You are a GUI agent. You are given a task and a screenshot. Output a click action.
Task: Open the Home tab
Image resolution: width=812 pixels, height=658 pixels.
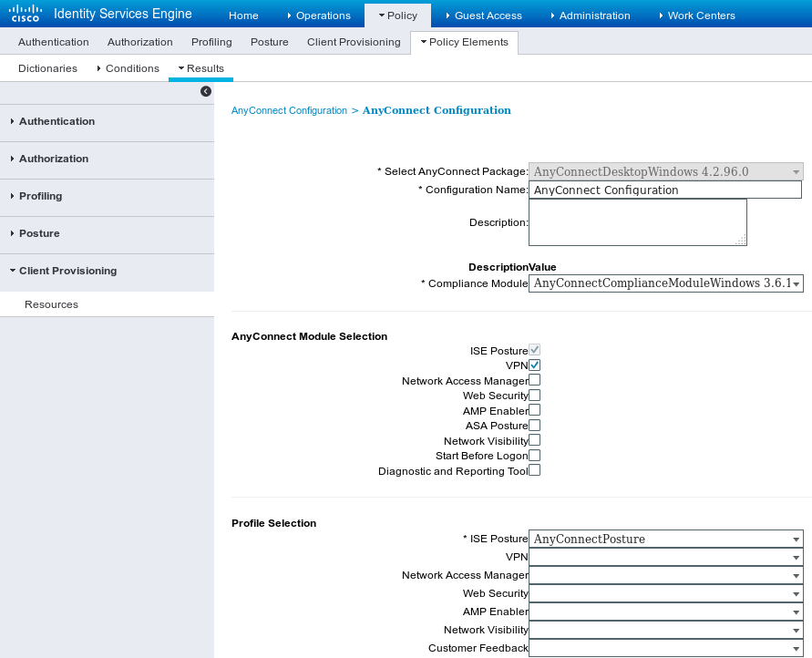(243, 15)
